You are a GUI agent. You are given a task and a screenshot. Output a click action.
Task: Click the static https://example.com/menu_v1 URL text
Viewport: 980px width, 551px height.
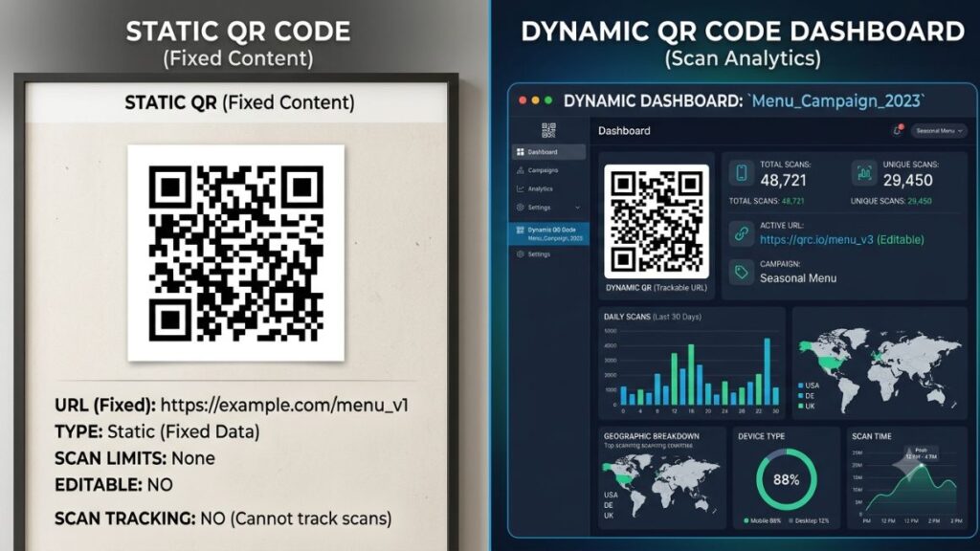[284, 405]
